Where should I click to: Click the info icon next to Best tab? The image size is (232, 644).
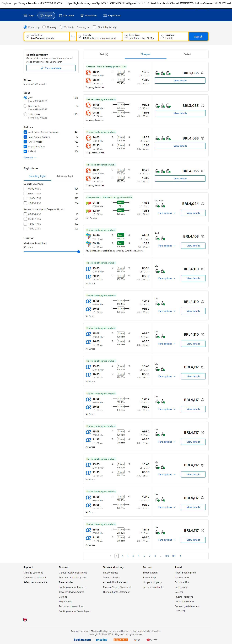(107, 55)
